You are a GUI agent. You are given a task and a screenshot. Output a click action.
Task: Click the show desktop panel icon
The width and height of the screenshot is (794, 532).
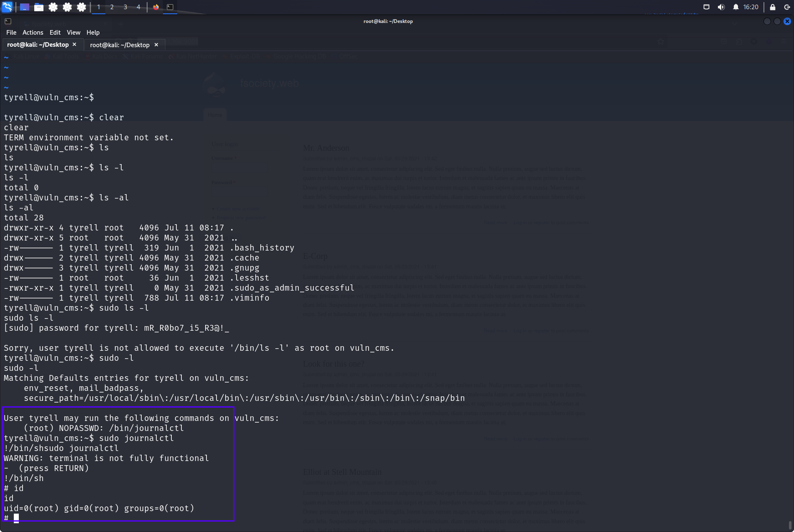25,7
